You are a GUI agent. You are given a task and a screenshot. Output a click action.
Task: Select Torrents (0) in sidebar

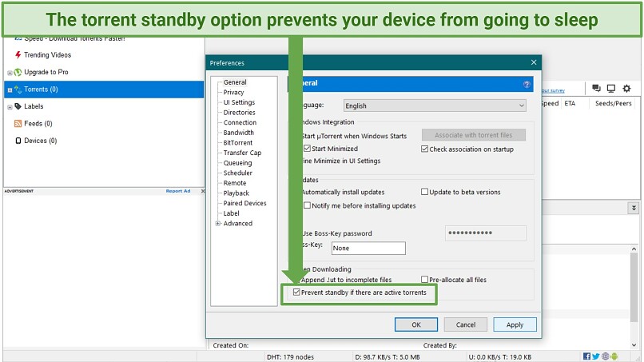[104, 90]
